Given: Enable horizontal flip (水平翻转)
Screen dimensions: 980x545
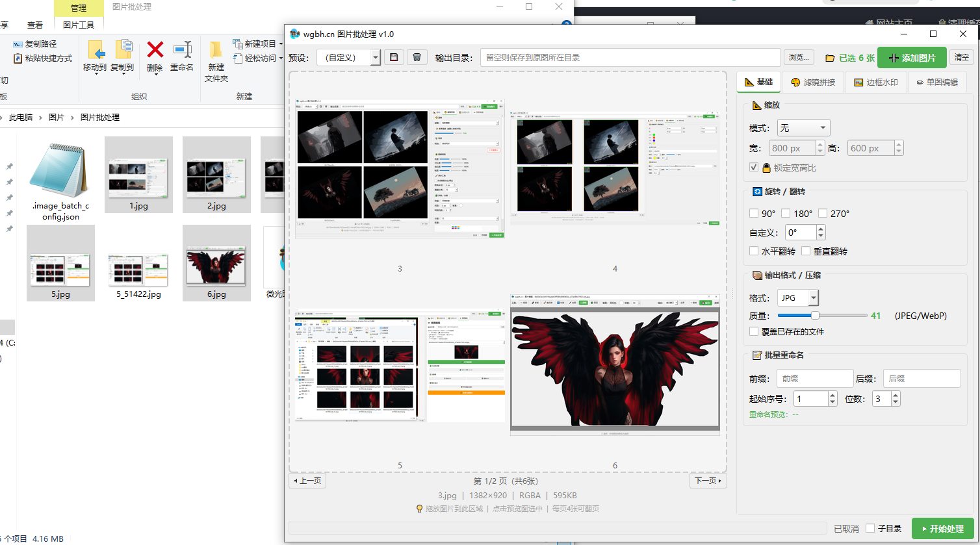Looking at the screenshot, I should tap(754, 251).
